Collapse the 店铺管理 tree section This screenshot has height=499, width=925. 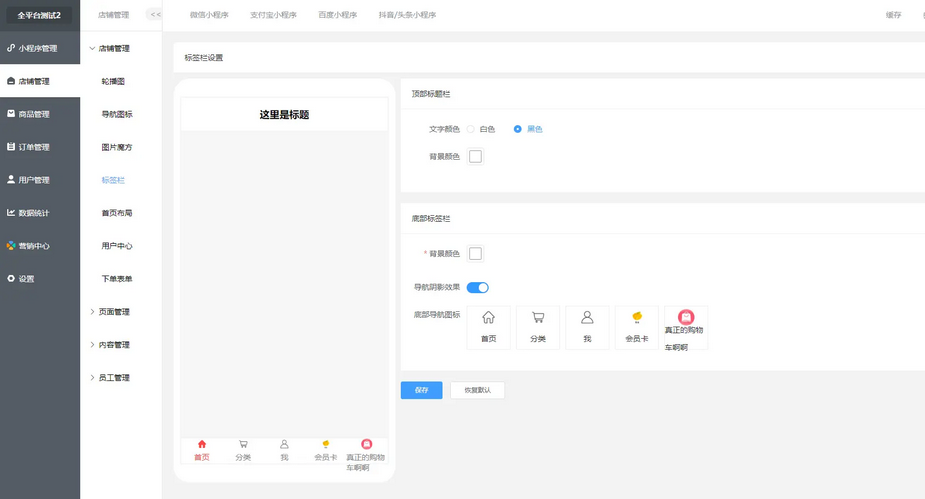pos(109,48)
